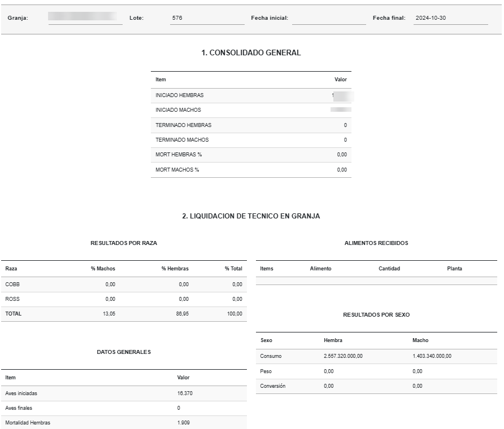Click the '% Hembras' column header
This screenshot has width=504, height=429.
tap(175, 269)
